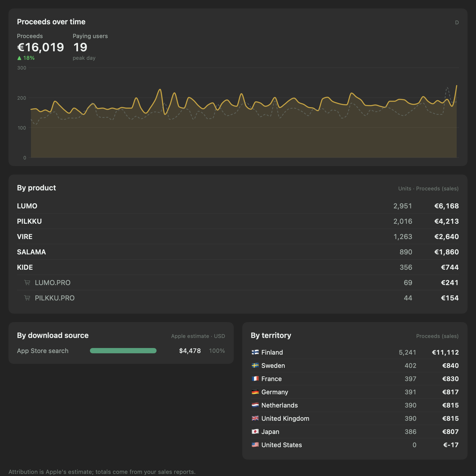476x476 pixels.
Task: Click the France flag icon
Action: tap(255, 379)
